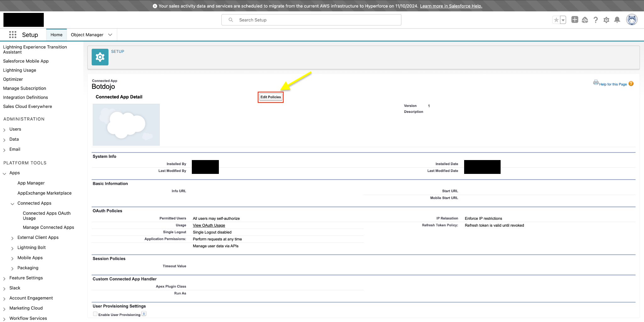Expand the Users section
The height and width of the screenshot is (322, 644).
click(x=4, y=130)
